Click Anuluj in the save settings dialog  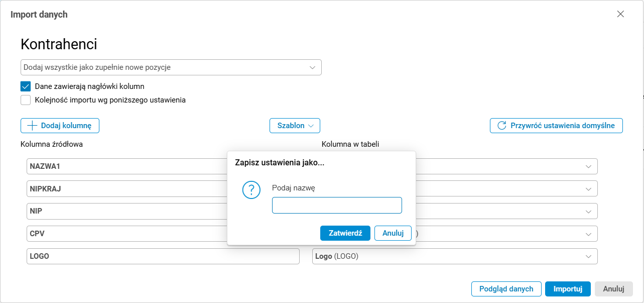(393, 233)
